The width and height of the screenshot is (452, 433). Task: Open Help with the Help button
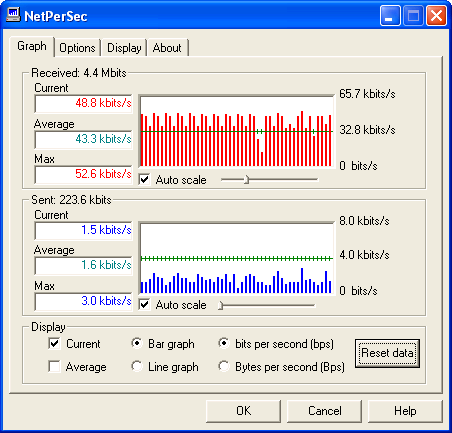(405, 411)
